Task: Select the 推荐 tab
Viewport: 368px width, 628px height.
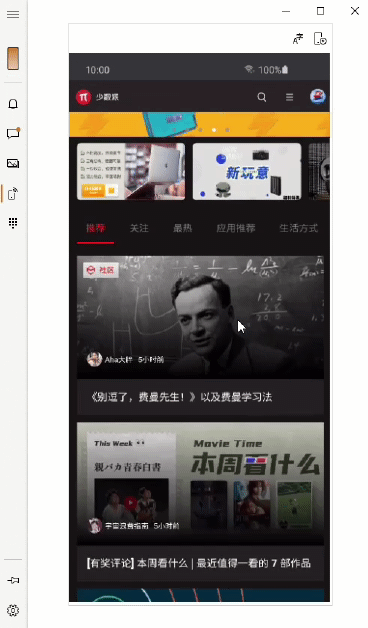Action: (96, 228)
